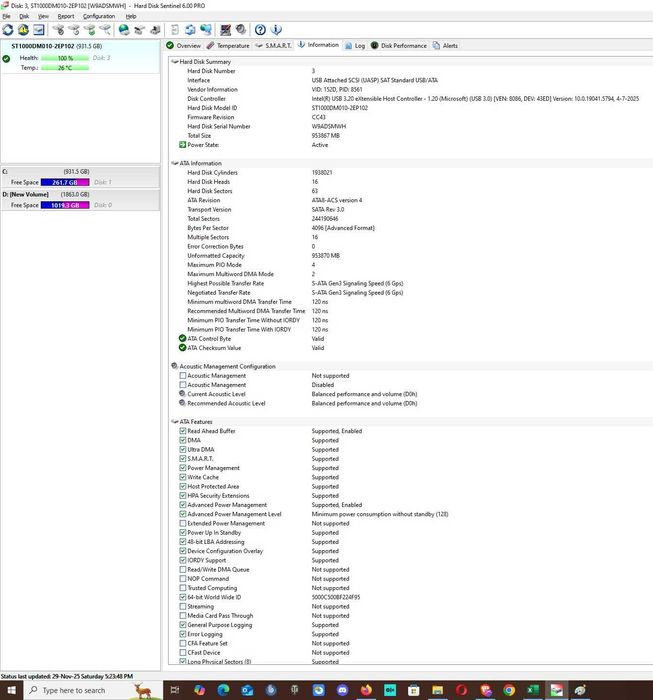Open Excel from the taskbar
The width and height of the screenshot is (653, 700).
(532, 690)
